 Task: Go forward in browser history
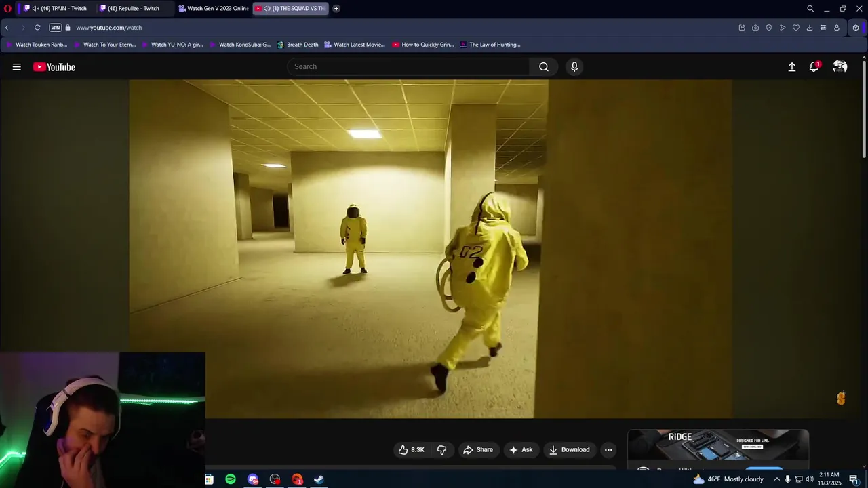tap(22, 28)
